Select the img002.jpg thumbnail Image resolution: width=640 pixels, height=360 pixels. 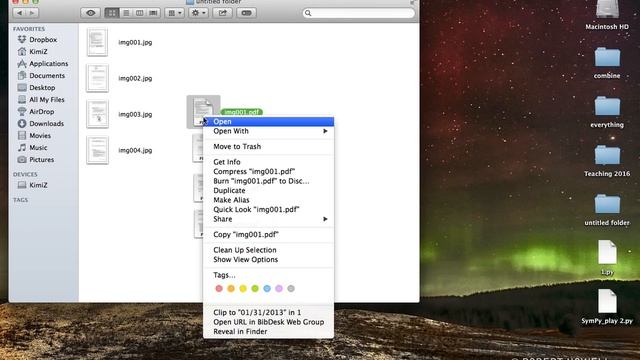coord(97,78)
